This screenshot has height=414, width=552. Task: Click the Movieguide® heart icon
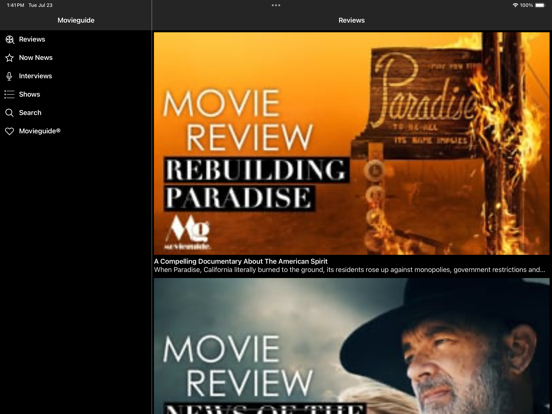point(10,131)
